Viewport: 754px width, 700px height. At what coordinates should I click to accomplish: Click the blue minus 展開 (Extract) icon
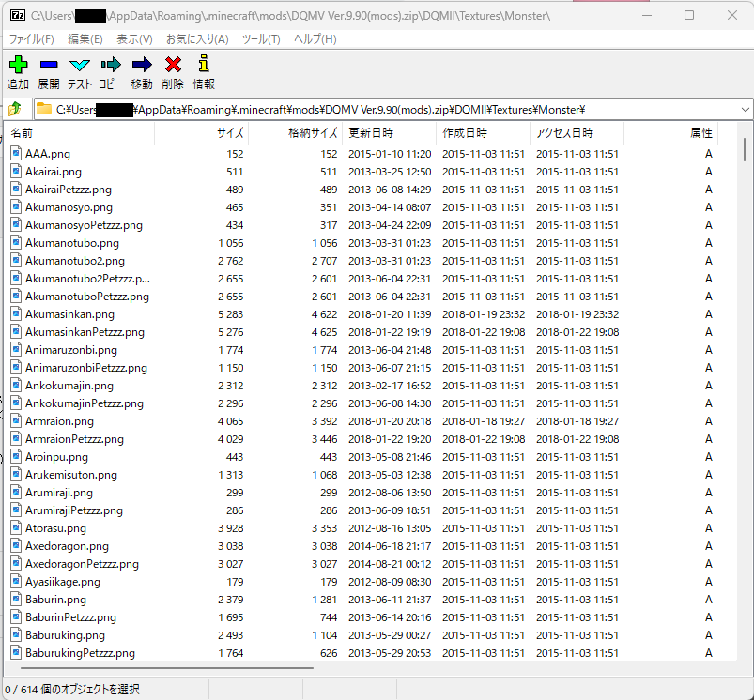tap(49, 65)
